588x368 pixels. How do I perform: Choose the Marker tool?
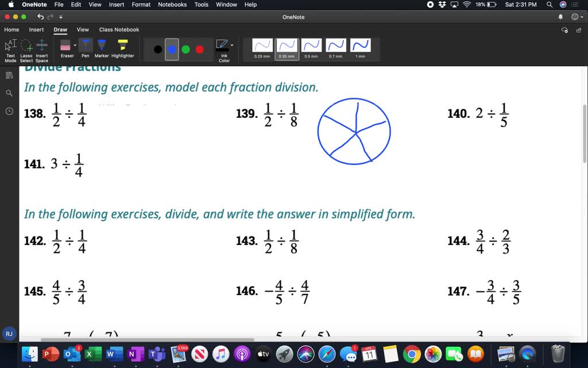(102, 46)
